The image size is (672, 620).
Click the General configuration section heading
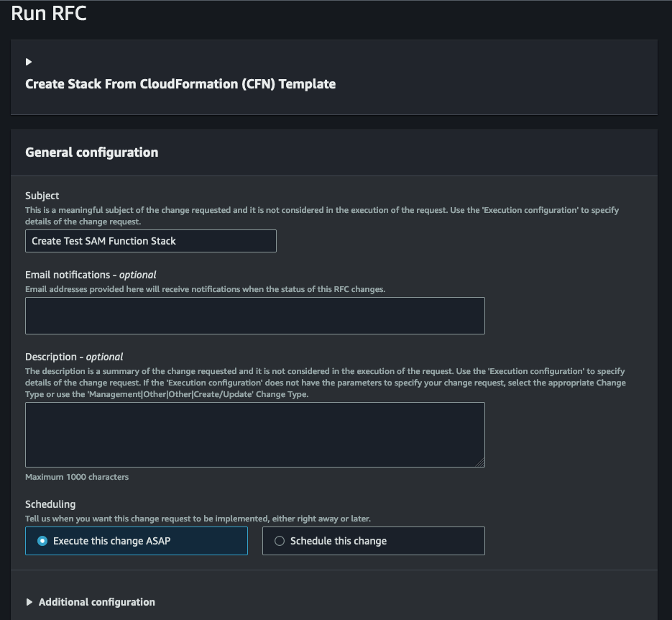(92, 152)
